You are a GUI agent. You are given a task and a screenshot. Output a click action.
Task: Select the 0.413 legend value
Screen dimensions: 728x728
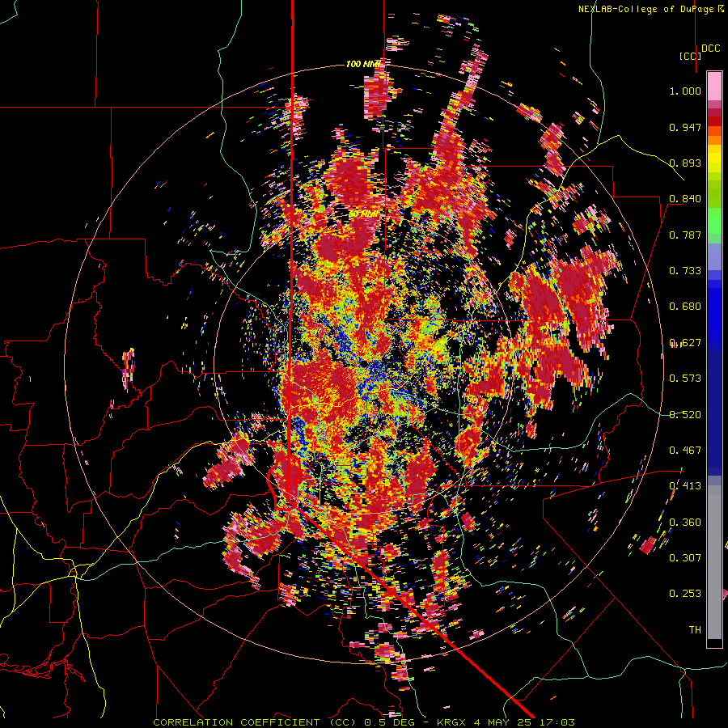point(685,486)
